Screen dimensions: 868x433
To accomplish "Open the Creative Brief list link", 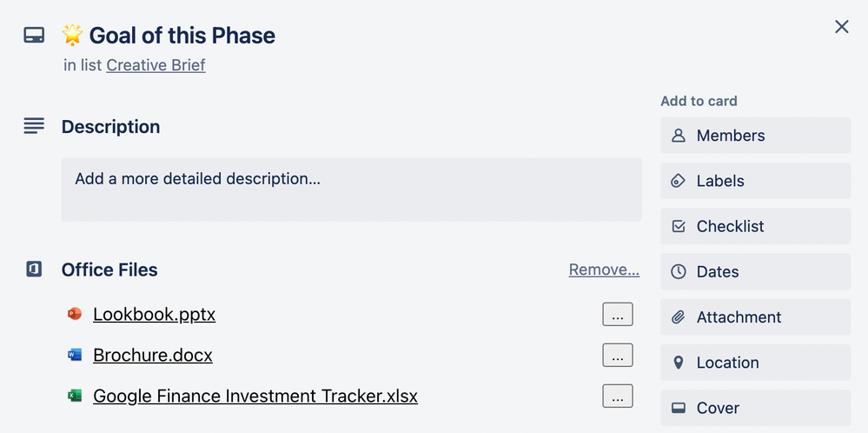I will [x=156, y=65].
